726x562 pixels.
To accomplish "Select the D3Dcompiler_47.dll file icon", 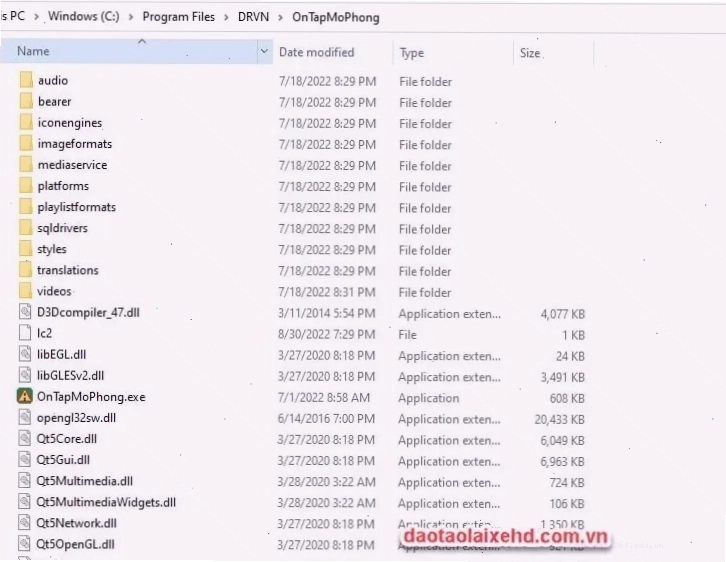I will point(25,312).
